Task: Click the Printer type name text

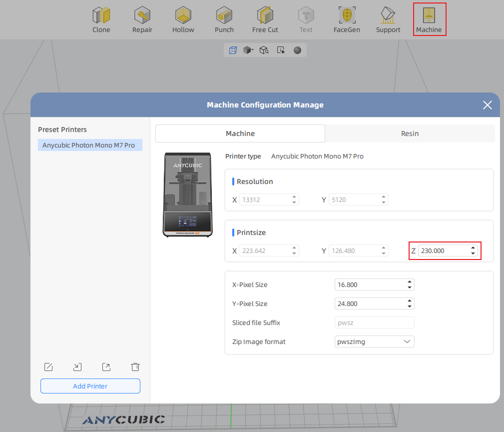Action: [x=317, y=156]
